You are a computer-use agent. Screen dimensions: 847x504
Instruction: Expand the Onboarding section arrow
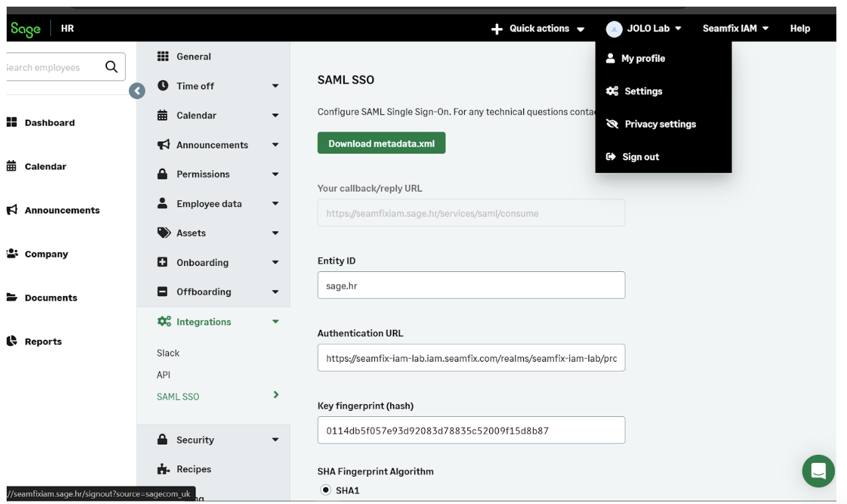point(275,262)
